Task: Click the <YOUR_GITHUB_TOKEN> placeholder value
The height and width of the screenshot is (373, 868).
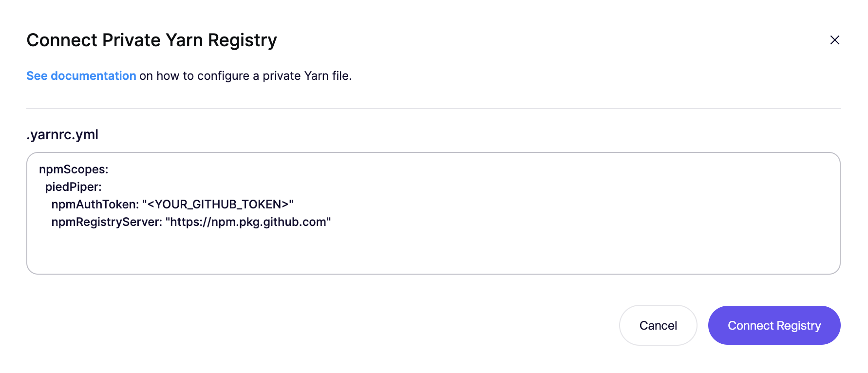Action: coord(218,205)
